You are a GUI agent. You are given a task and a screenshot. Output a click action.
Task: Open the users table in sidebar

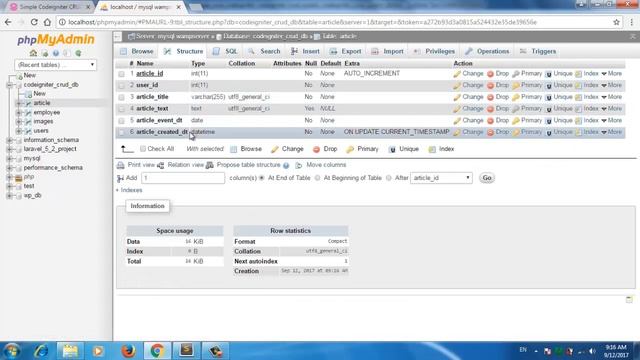click(x=41, y=131)
